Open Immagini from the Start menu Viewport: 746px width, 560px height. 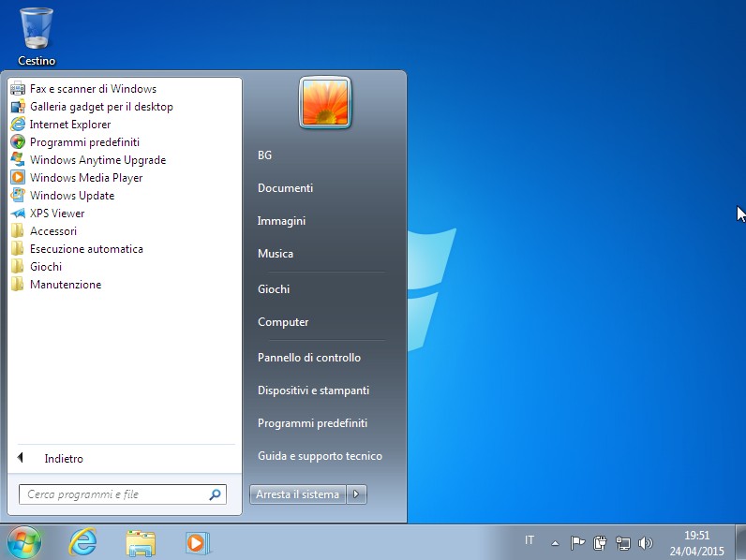(281, 221)
